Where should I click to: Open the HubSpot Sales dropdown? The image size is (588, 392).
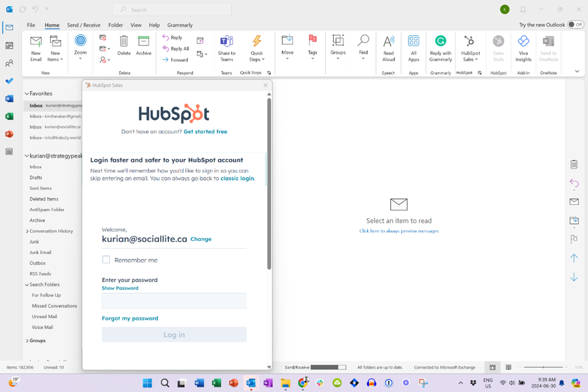[x=470, y=48]
